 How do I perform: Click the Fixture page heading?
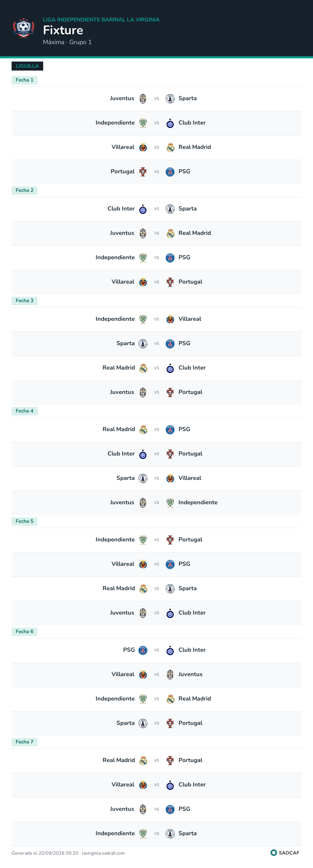point(63,30)
